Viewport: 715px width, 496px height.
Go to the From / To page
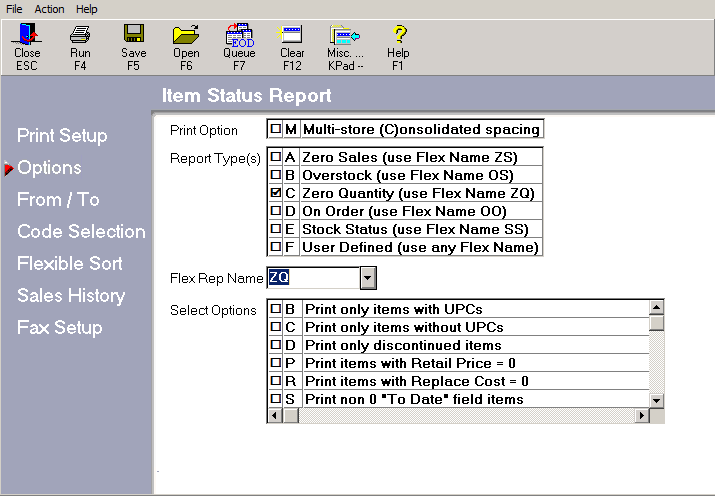pyautogui.click(x=58, y=199)
